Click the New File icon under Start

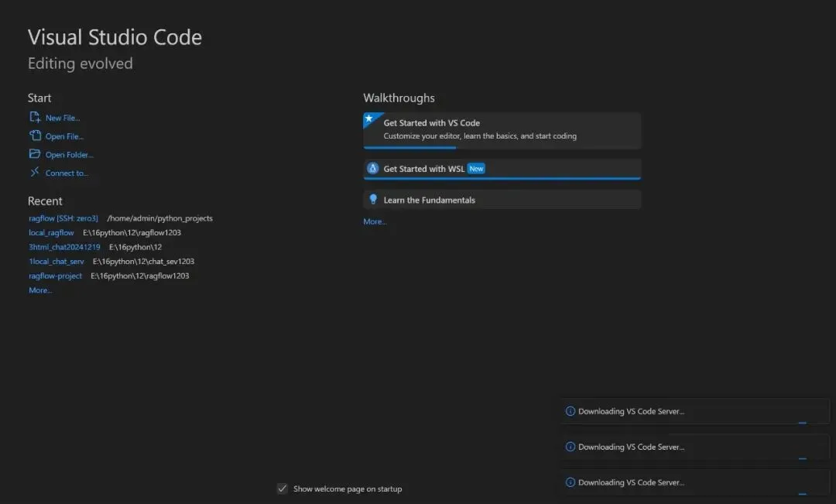tap(35, 117)
